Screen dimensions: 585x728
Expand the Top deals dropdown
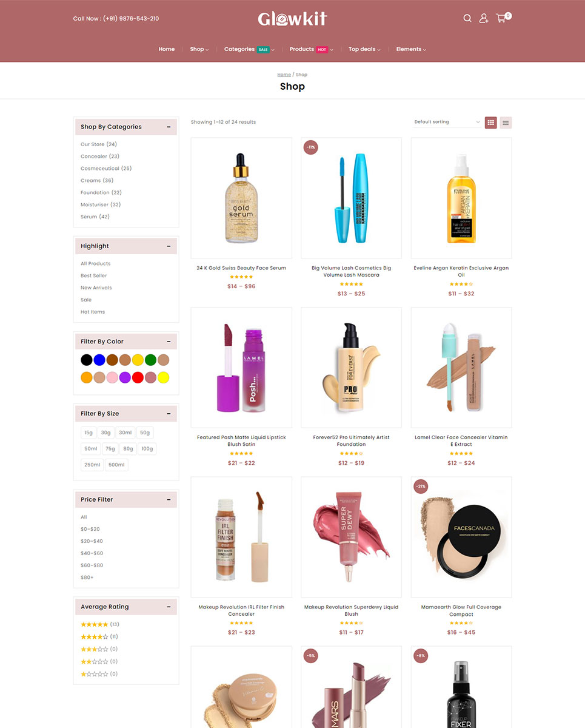(364, 49)
